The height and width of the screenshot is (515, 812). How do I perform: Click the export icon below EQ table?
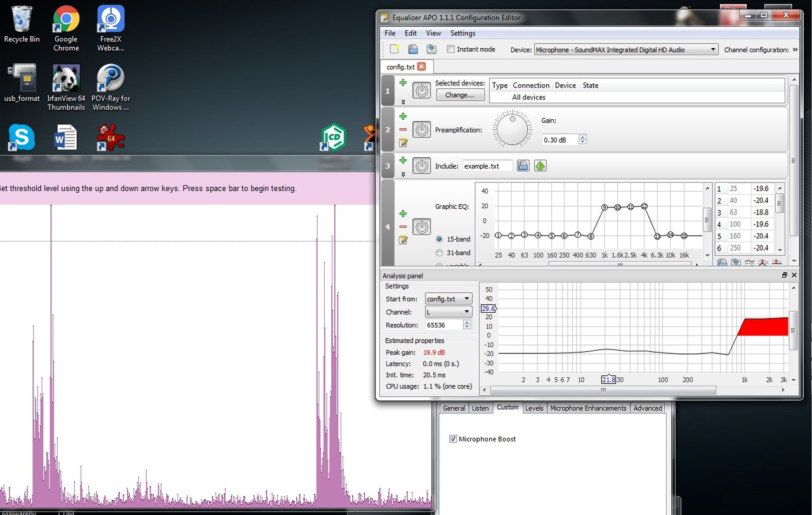tap(735, 263)
